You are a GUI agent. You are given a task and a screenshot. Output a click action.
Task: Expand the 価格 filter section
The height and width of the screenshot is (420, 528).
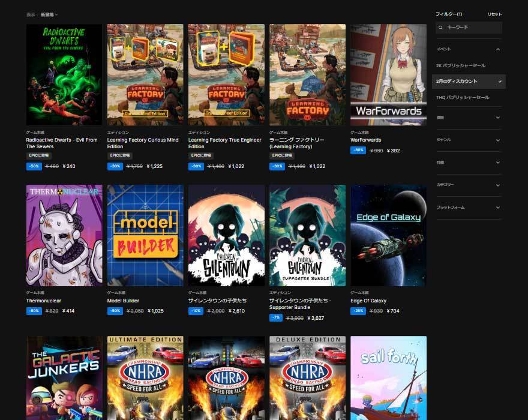pyautogui.click(x=469, y=118)
